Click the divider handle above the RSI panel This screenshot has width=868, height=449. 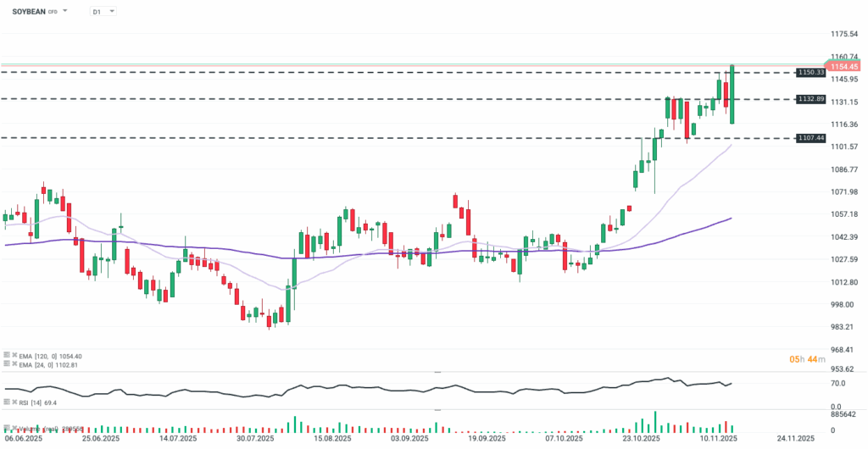click(x=438, y=372)
